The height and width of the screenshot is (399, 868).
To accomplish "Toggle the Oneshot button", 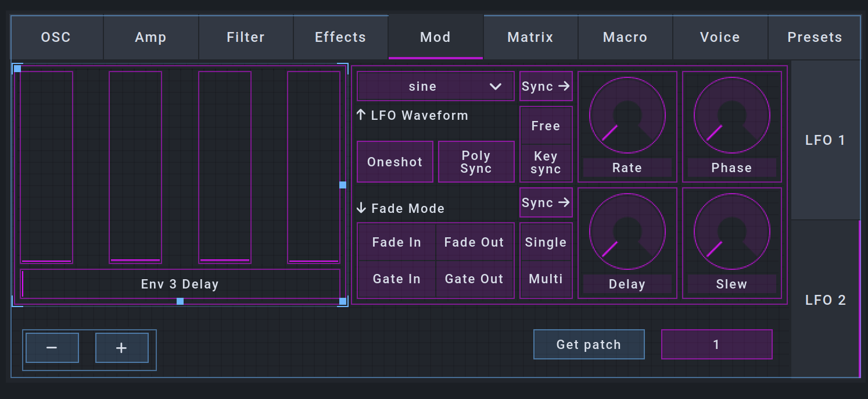I will [x=395, y=162].
